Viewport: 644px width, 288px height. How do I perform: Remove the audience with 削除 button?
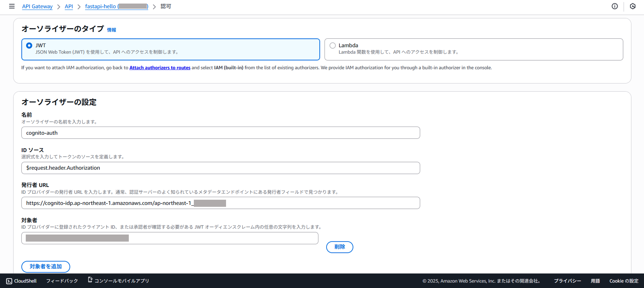click(340, 247)
